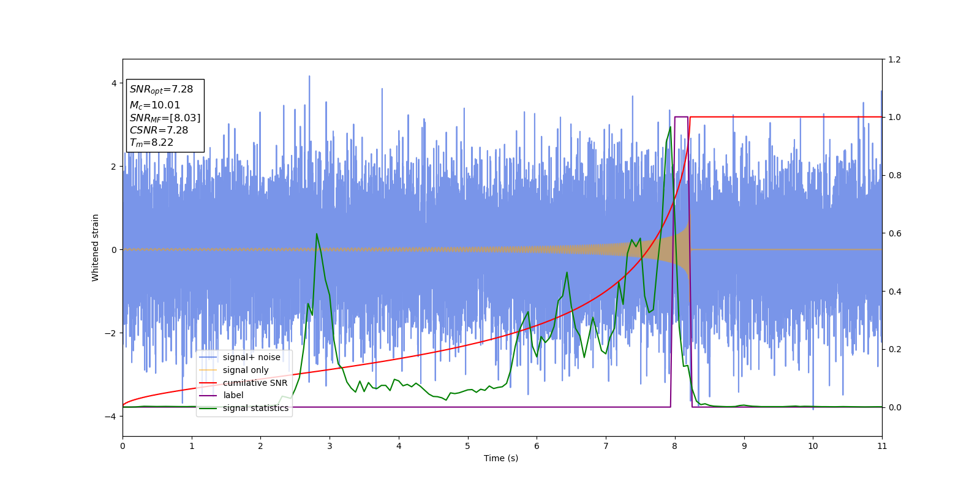Click the right y-axis tick label 1.0
The height and width of the screenshot is (490, 980).
tap(894, 117)
